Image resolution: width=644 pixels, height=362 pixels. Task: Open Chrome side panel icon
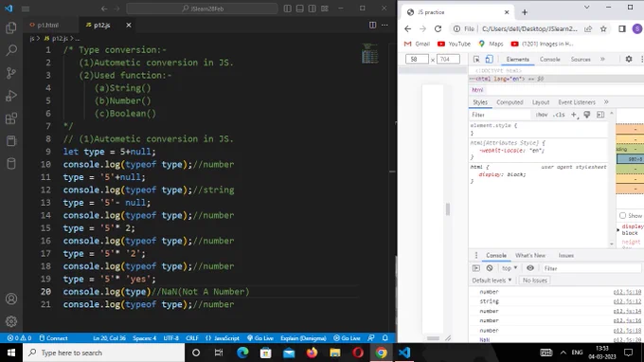622,28
